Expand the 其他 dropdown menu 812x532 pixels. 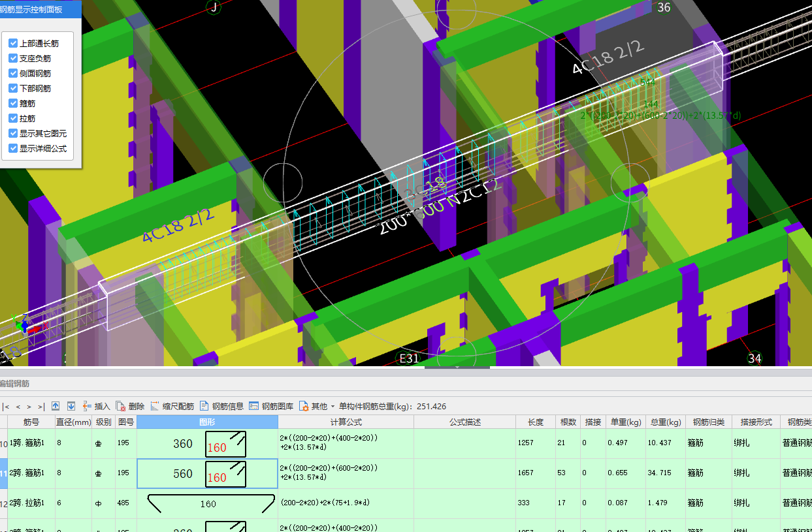pyautogui.click(x=319, y=406)
